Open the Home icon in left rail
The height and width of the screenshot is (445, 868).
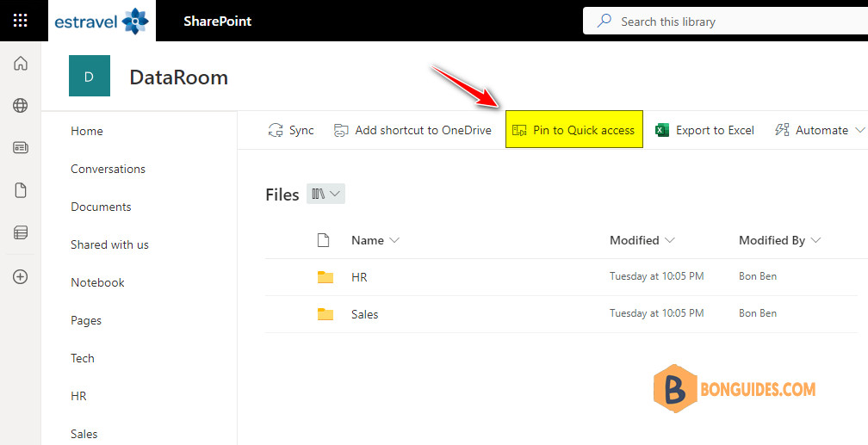tap(21, 63)
